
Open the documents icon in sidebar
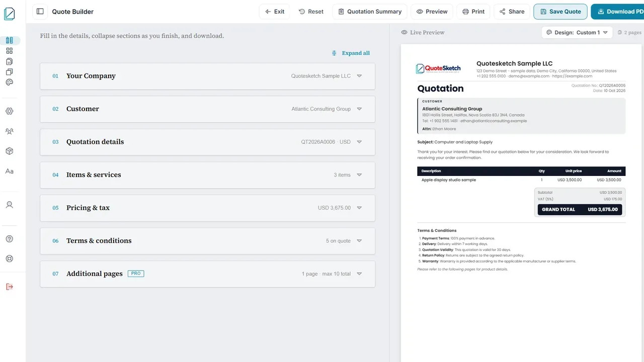tap(10, 61)
